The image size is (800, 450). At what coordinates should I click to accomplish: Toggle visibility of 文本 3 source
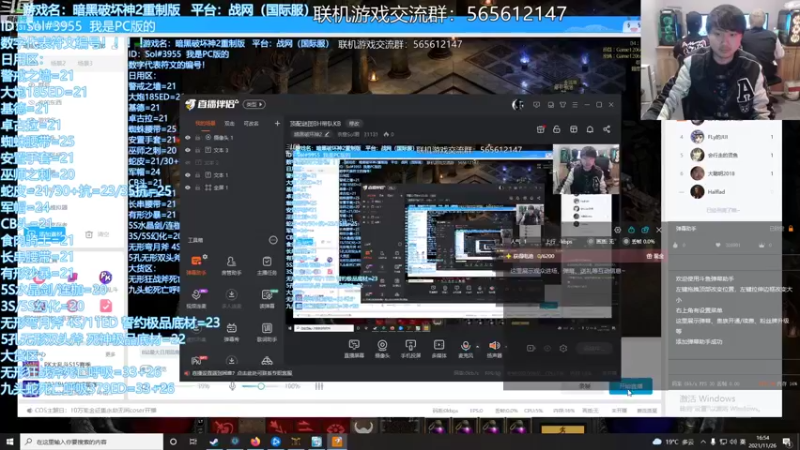tap(188, 150)
